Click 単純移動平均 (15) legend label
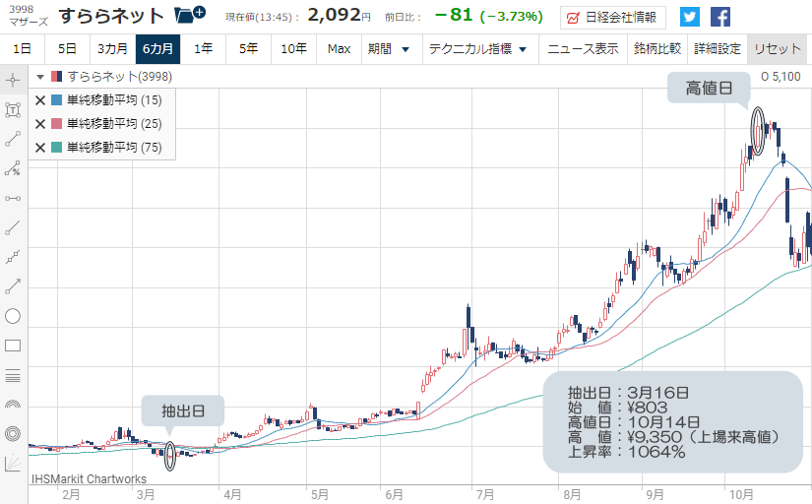812x504 pixels. coord(114,100)
